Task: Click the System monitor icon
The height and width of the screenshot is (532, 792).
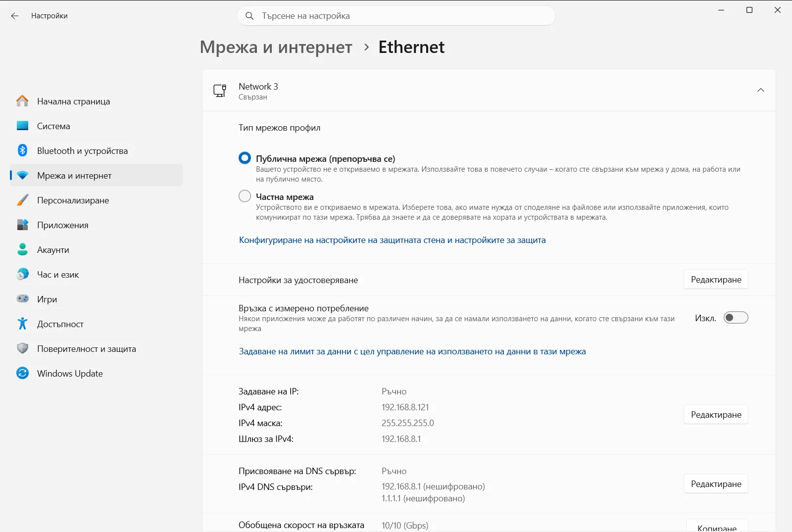Action: tap(22, 126)
